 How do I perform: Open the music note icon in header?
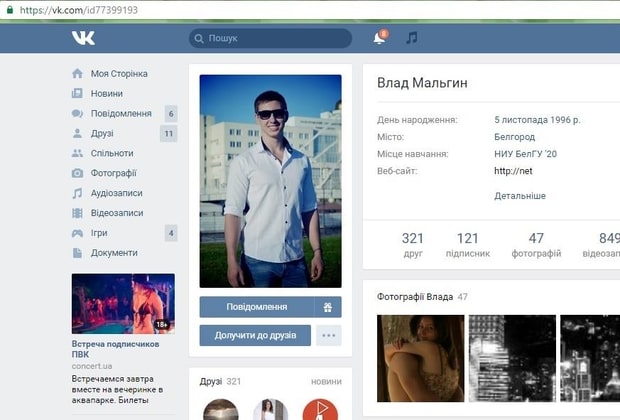[x=411, y=38]
